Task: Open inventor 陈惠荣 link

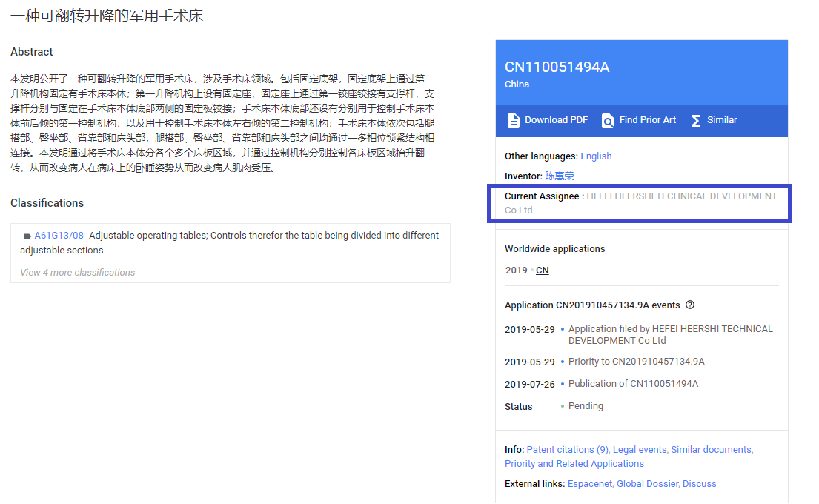Action: pyautogui.click(x=560, y=176)
